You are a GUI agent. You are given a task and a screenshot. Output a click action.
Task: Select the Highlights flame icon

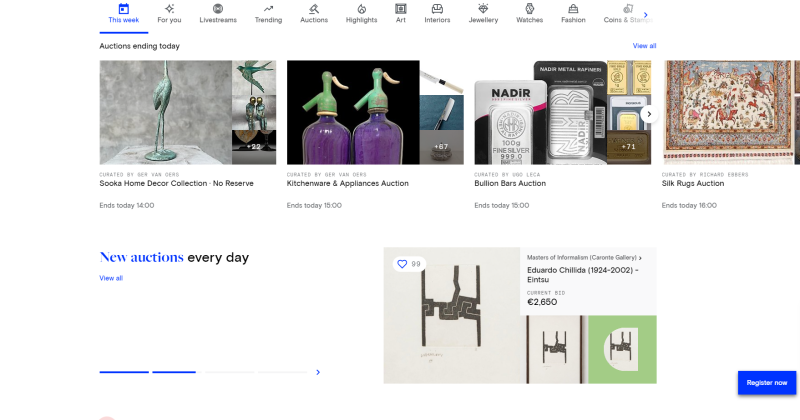[x=361, y=9]
